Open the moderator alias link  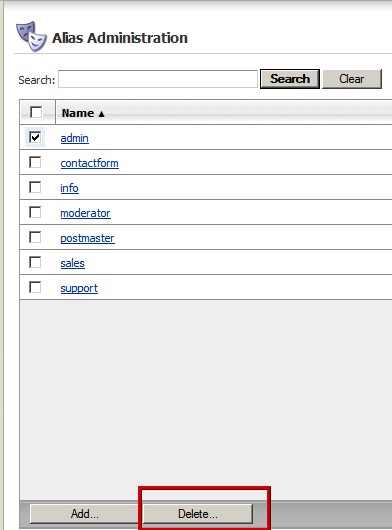tap(85, 213)
